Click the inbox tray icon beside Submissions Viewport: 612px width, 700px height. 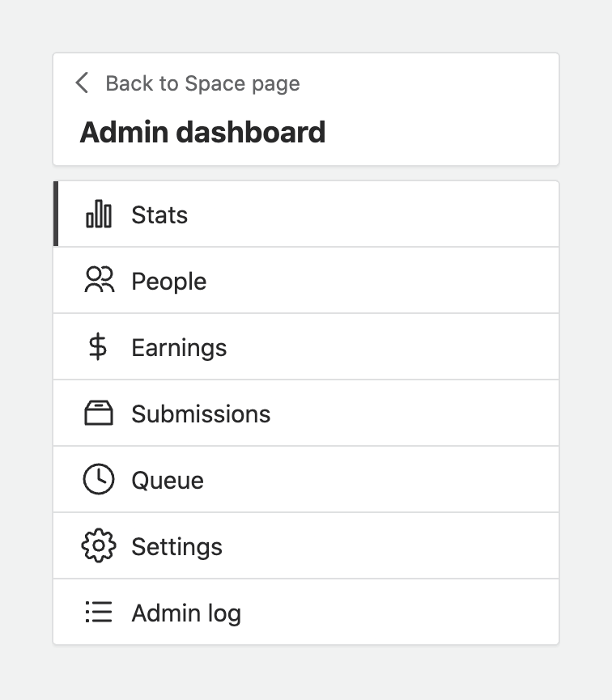[x=99, y=413]
